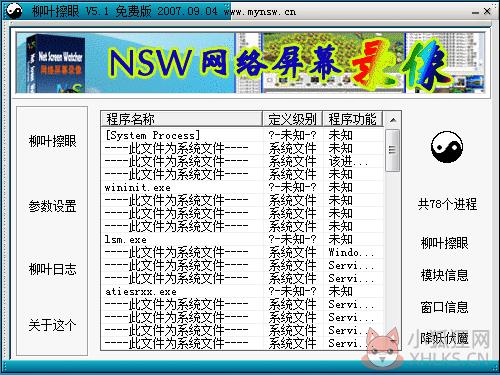The image size is (500, 375).
Task: Click the vertical scrollbar thumb of the process list
Action: click(x=392, y=150)
